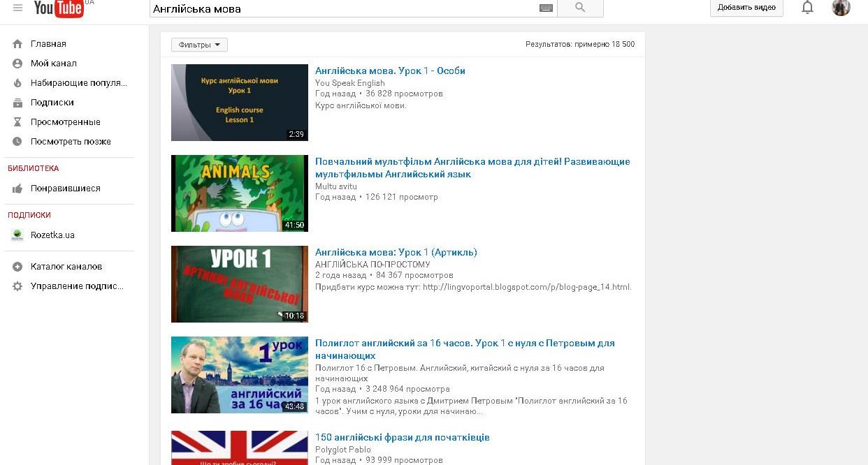The image size is (868, 465).
Task: Click description text Курс англійської мови.
Action: click(x=361, y=105)
